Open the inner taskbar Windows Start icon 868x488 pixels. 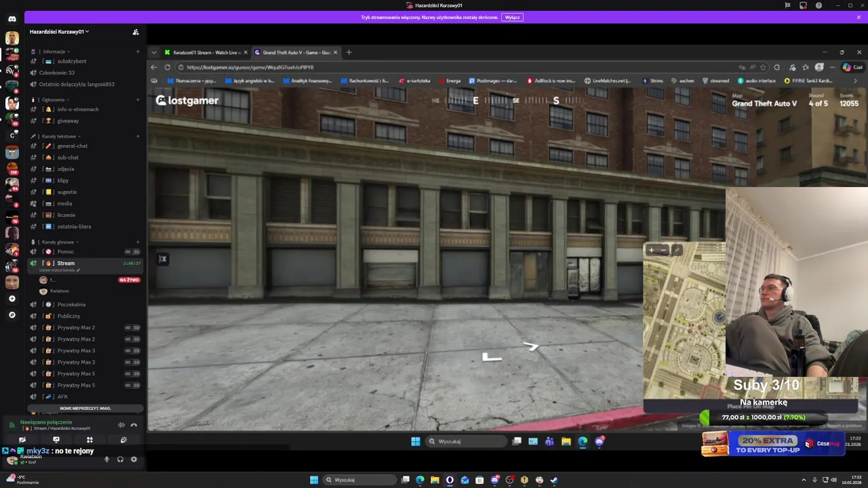415,441
